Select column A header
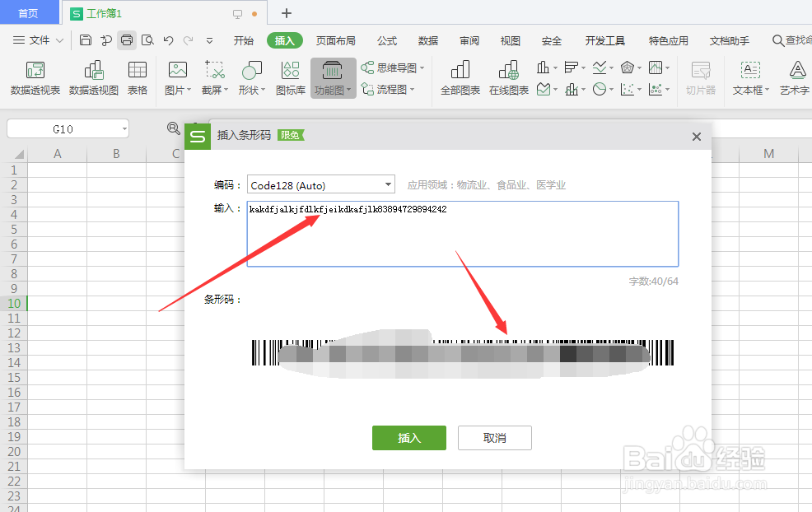Screen dimensions: 812x512 58,154
